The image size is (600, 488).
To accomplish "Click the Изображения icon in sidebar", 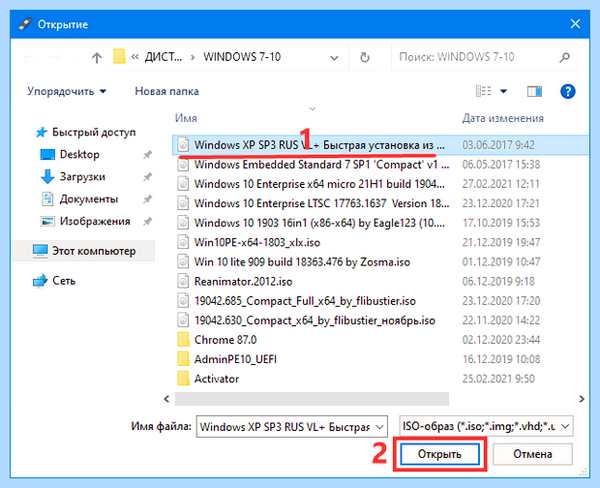I will coord(47,221).
